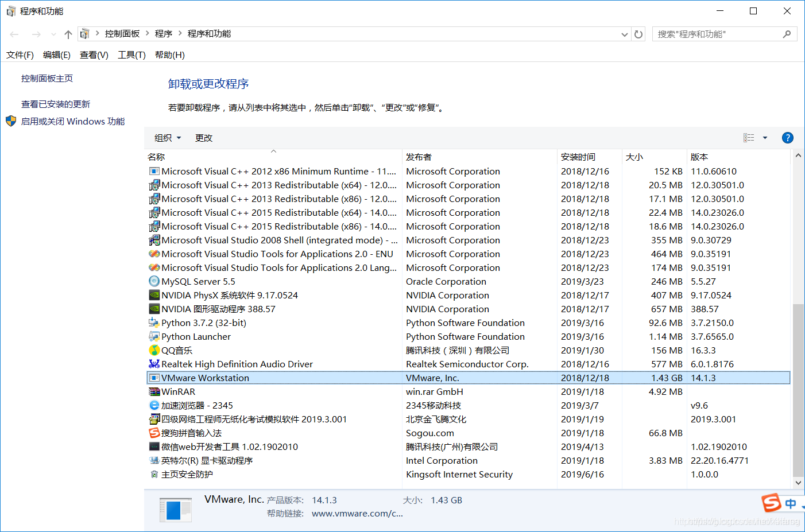Viewport: 805px width, 532px height.
Task: Click the search magnifier icon
Action: (x=787, y=34)
